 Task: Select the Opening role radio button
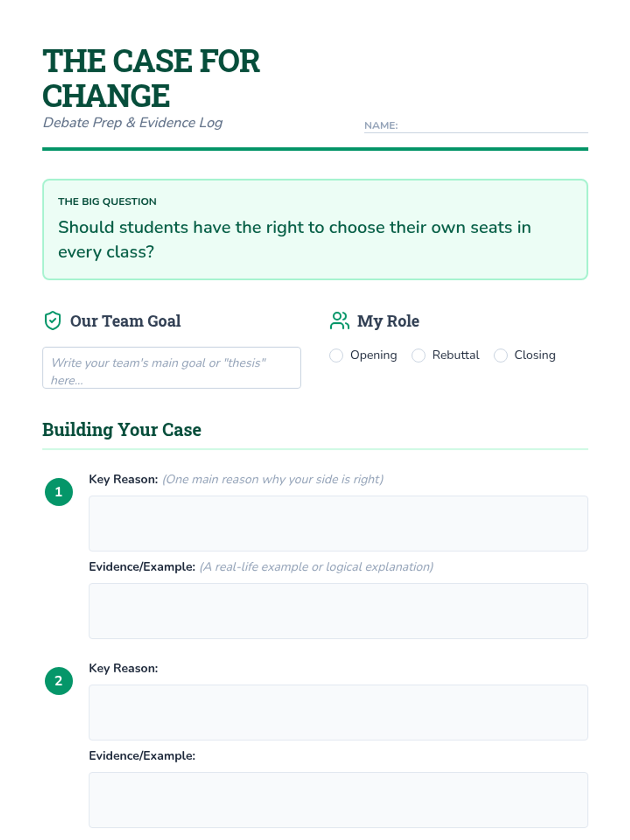click(336, 355)
